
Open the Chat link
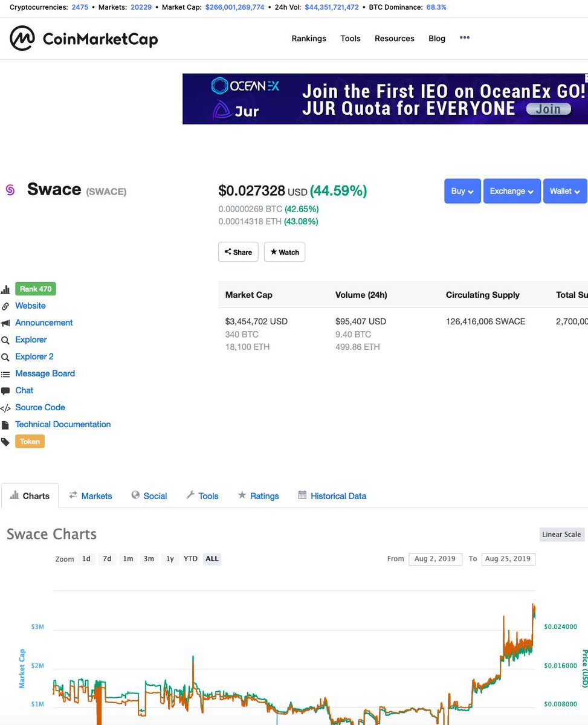pyautogui.click(x=24, y=390)
